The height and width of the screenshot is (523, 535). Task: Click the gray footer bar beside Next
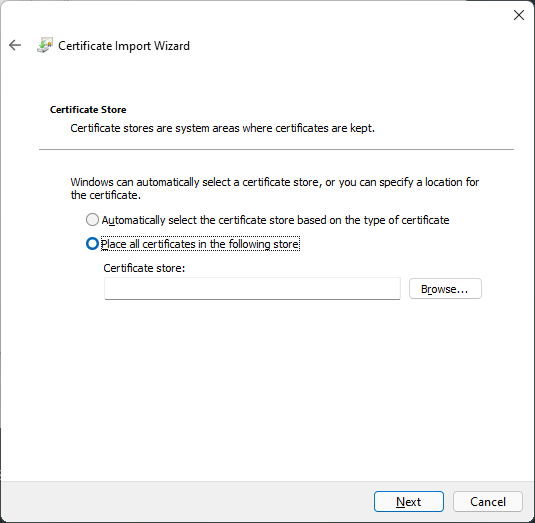coord(187,502)
